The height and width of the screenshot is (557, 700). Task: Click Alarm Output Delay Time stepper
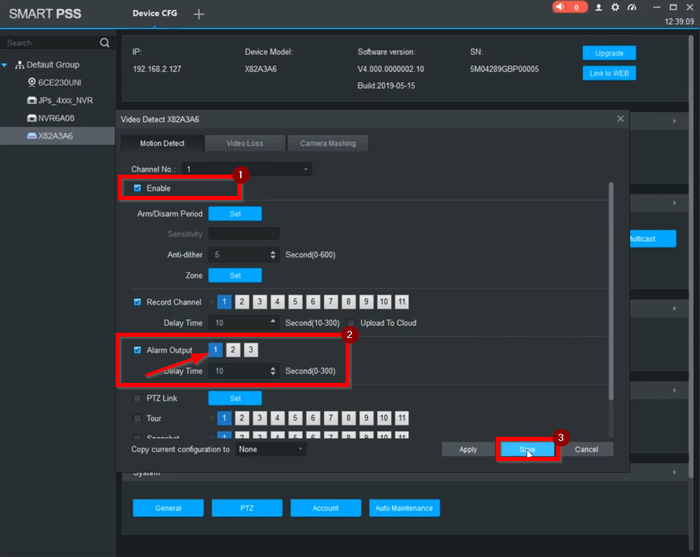[x=273, y=371]
